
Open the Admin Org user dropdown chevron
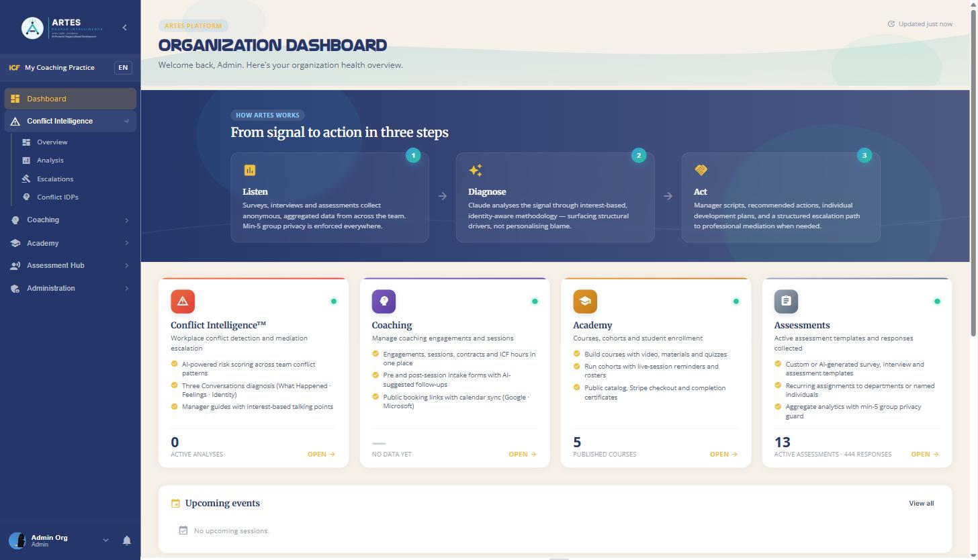click(x=105, y=541)
